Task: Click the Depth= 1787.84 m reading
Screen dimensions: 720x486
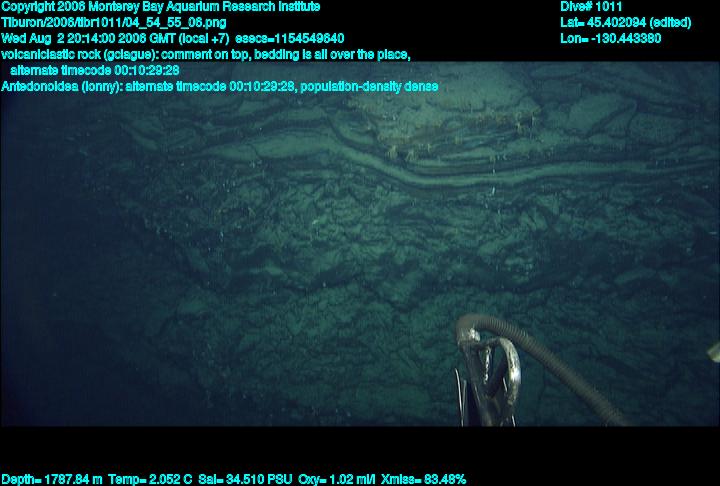Action: click(52, 480)
